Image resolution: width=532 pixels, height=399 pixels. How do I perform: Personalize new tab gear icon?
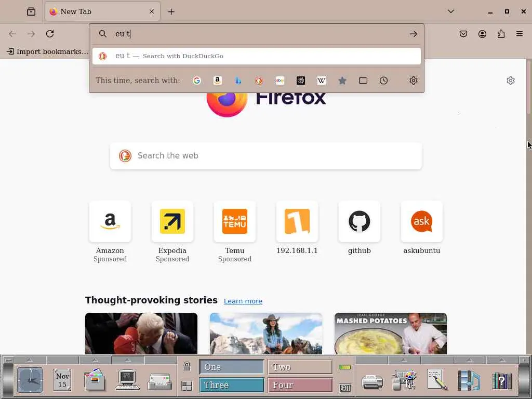(511, 81)
